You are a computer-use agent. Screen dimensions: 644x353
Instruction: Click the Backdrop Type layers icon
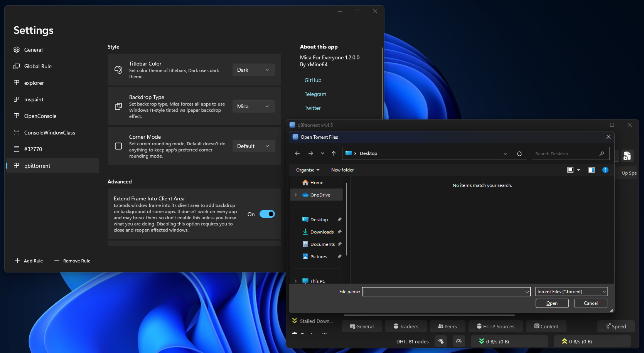tap(118, 106)
